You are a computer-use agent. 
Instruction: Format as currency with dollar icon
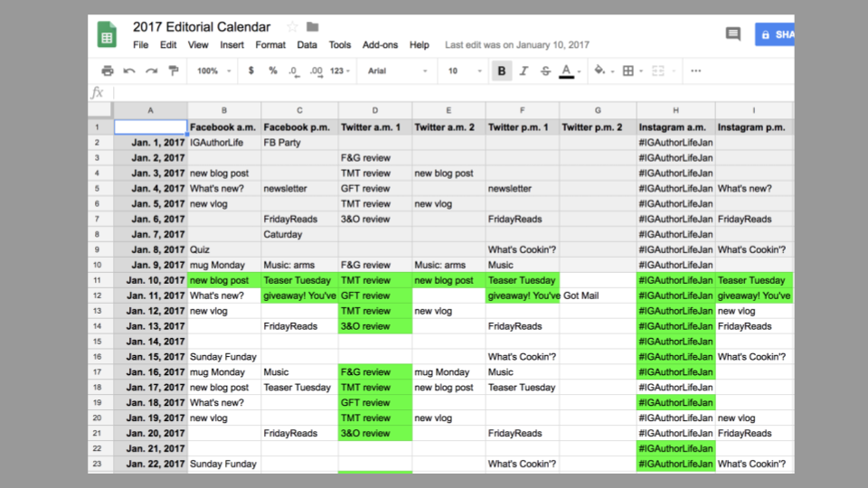pos(250,70)
